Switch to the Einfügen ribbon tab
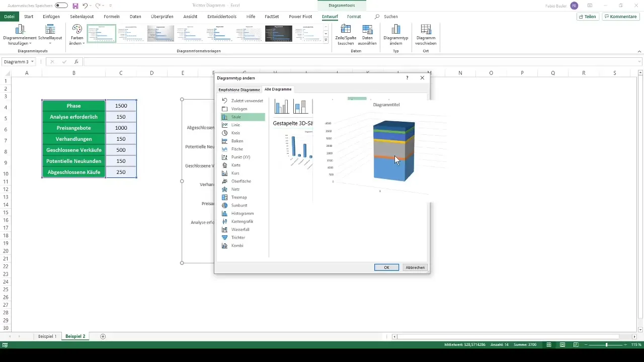 point(51,17)
